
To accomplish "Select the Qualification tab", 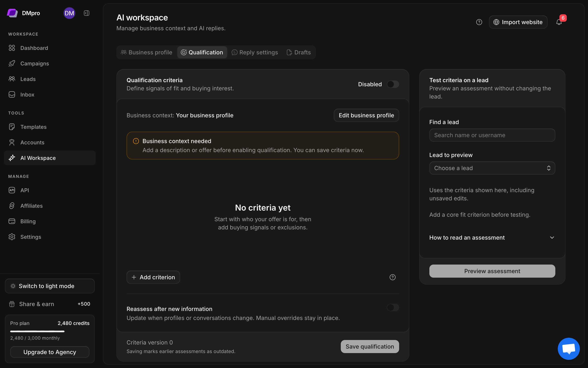I will tap(202, 52).
